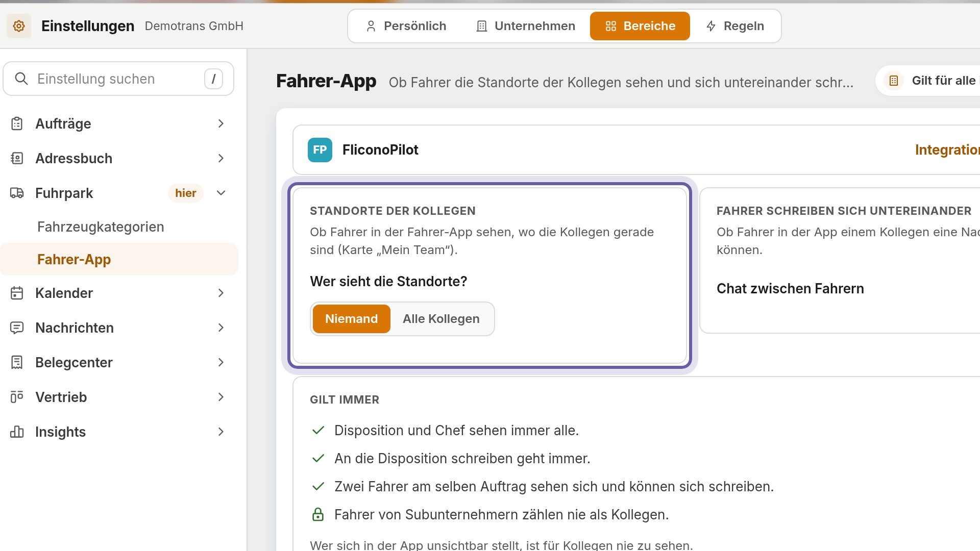The height and width of the screenshot is (551, 980).
Task: Switch to the Persönlich tab
Action: point(406,26)
